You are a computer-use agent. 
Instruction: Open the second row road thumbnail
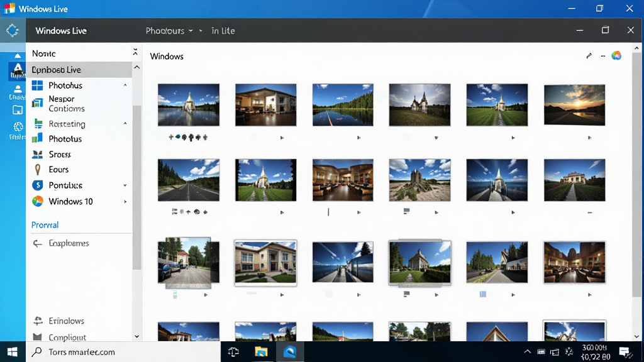189,180
